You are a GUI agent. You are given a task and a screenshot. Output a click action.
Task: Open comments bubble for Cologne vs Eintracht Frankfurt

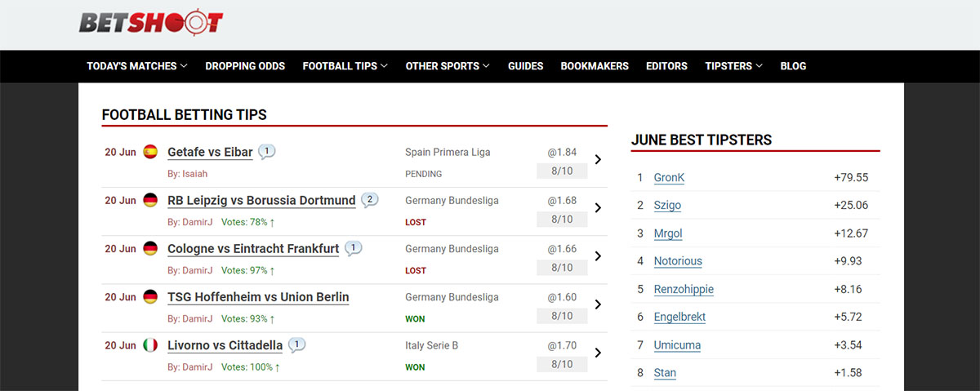coord(353,247)
